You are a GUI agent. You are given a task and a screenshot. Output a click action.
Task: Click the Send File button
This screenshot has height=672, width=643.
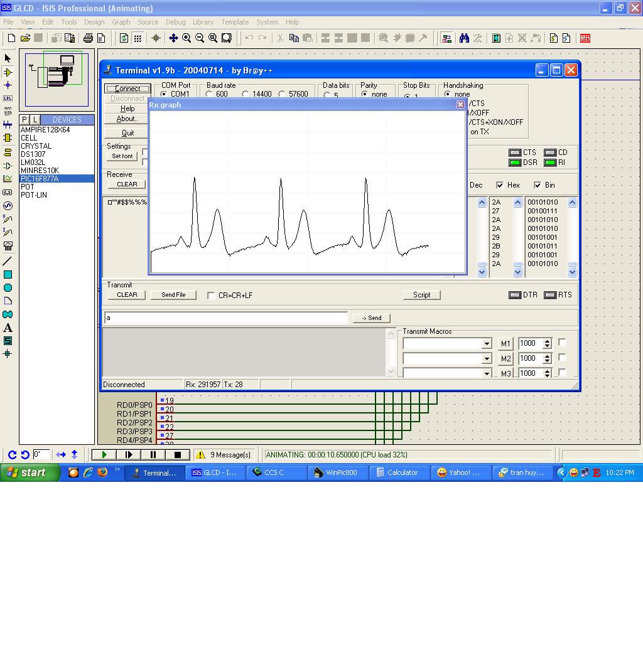click(173, 295)
